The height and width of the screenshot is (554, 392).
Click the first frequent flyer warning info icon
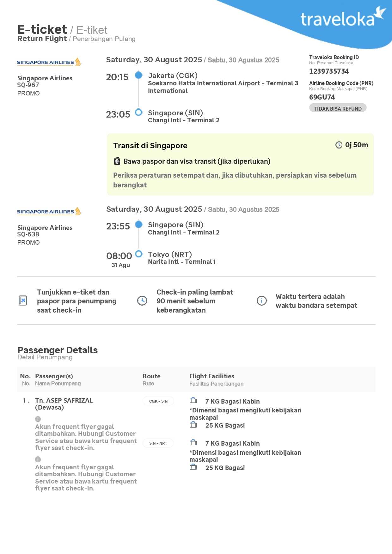[x=38, y=419]
